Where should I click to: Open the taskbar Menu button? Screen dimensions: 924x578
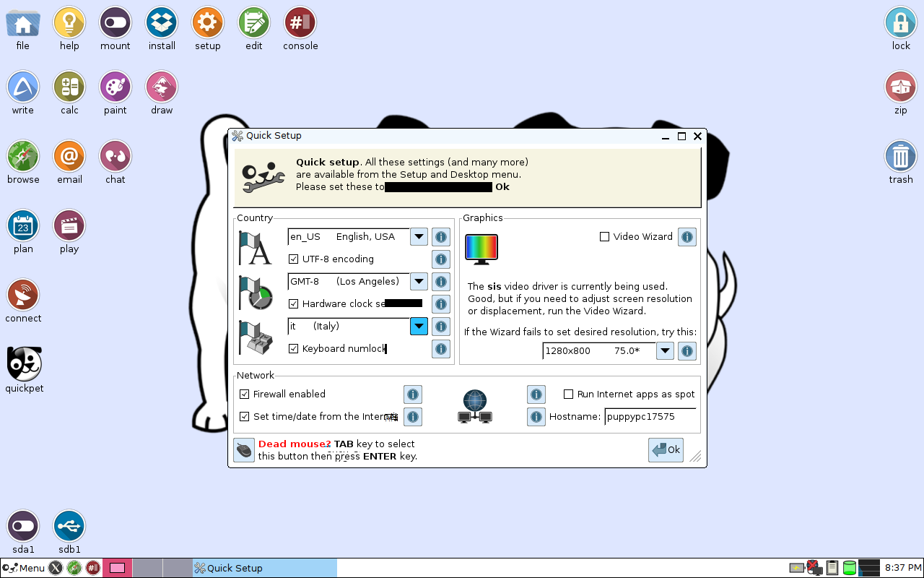(x=24, y=568)
